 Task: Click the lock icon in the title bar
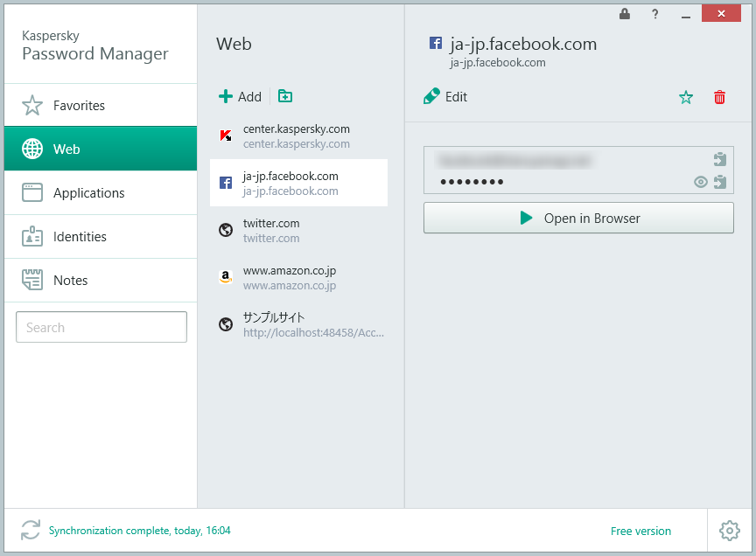click(624, 14)
